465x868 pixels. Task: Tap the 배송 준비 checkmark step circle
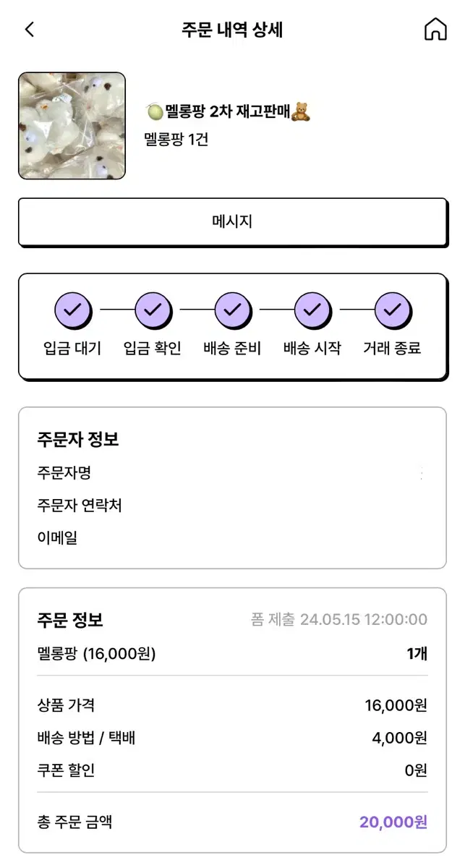233,310
